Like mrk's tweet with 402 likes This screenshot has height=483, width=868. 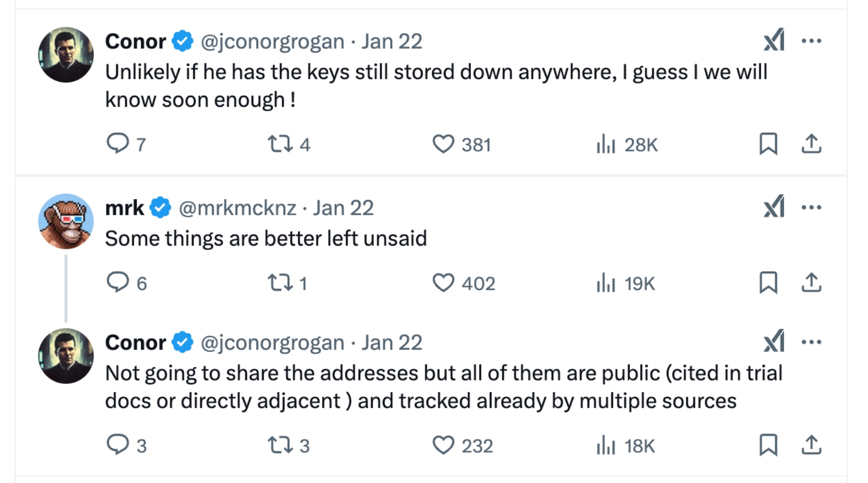(443, 282)
